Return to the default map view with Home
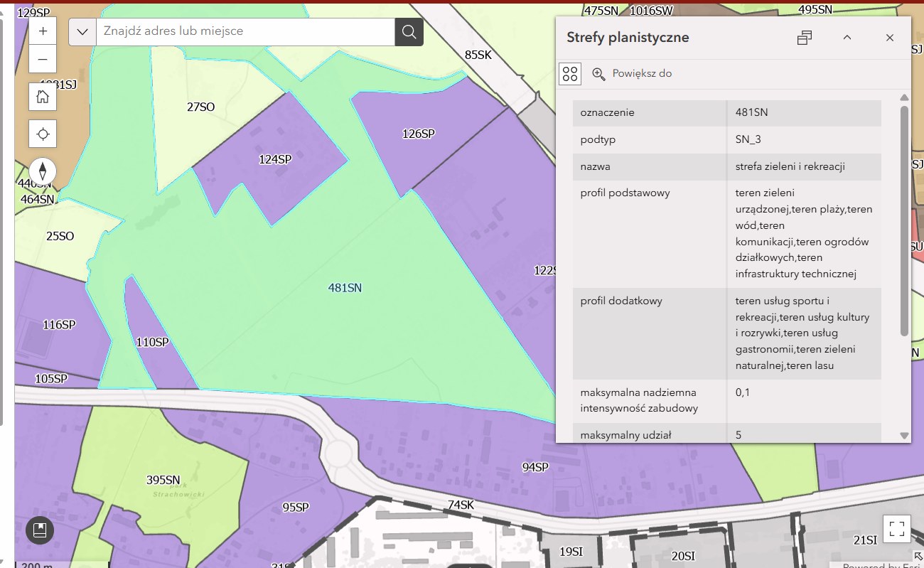This screenshot has height=568, width=924. click(43, 97)
